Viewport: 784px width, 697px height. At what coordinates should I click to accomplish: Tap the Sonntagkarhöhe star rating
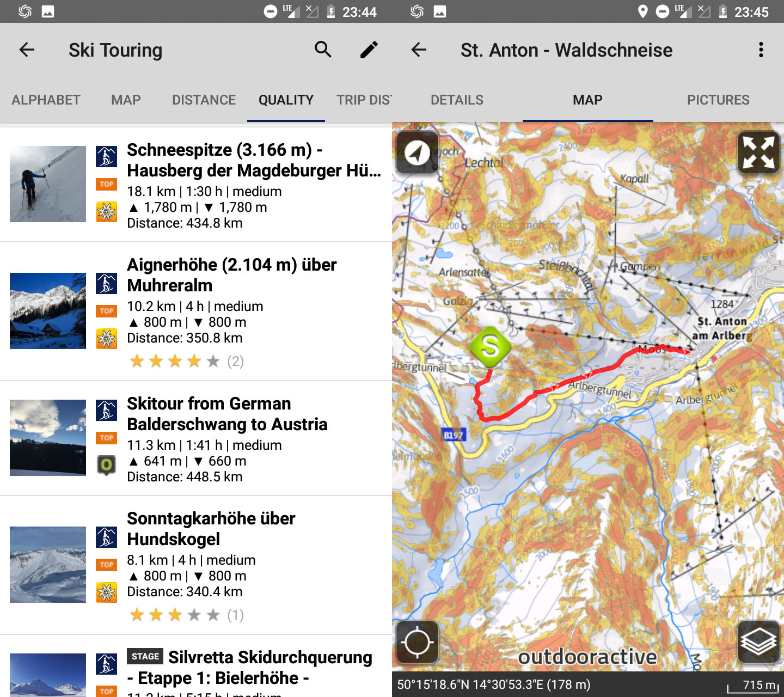coord(175,615)
